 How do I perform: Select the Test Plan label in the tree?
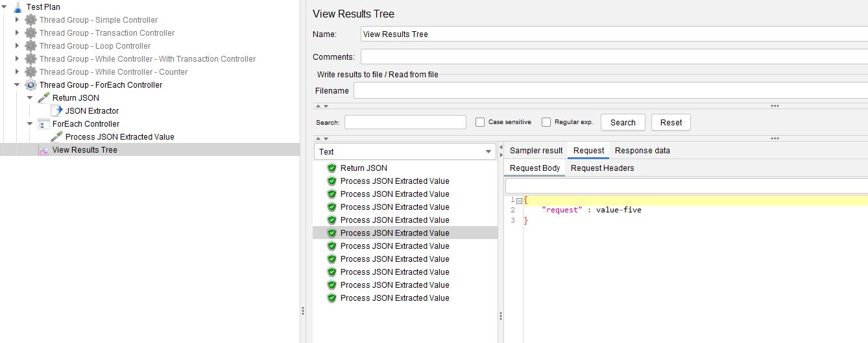[43, 7]
